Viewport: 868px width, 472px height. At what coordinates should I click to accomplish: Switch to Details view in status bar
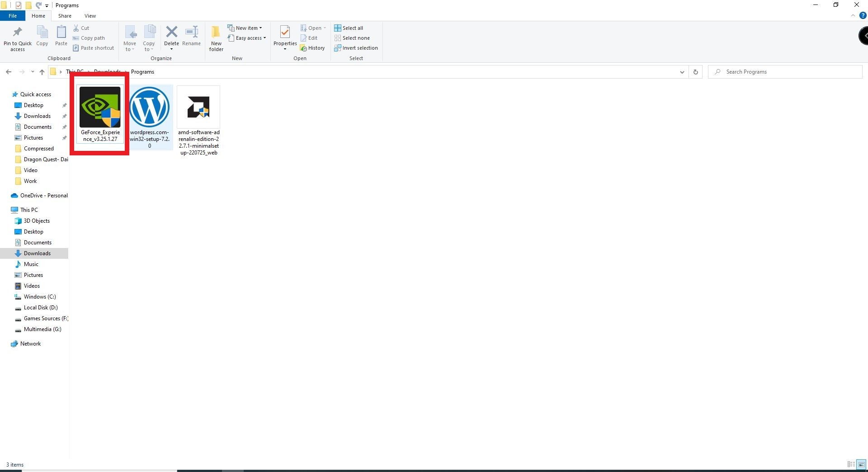click(x=851, y=464)
